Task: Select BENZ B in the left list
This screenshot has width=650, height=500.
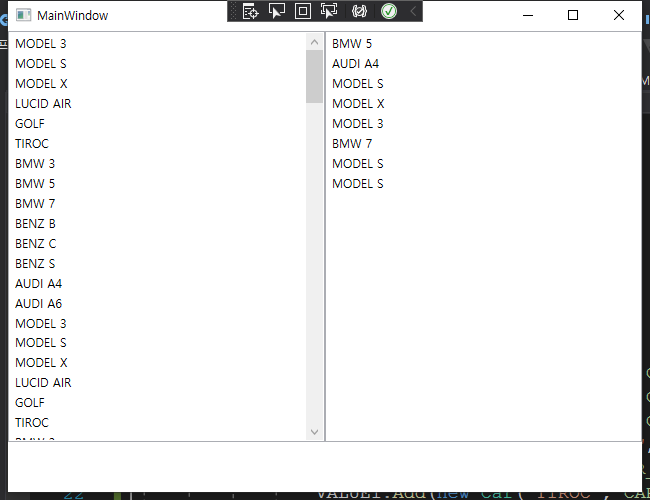Action: (157, 224)
